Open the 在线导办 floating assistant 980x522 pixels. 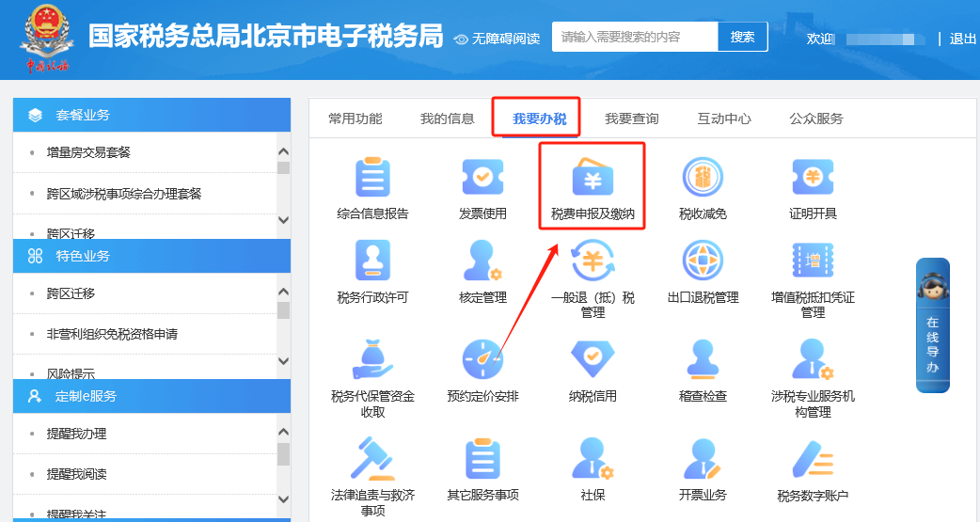pyautogui.click(x=932, y=325)
